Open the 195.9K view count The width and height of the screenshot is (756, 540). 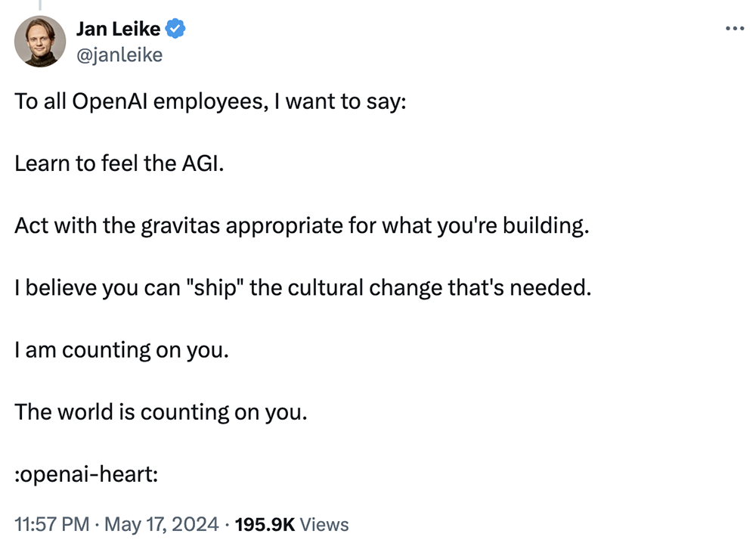pos(265,524)
